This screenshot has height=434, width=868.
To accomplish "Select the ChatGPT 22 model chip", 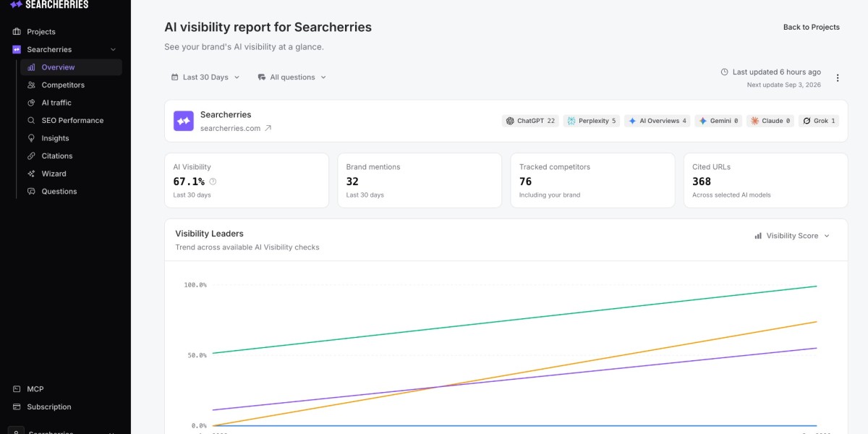I will click(530, 121).
